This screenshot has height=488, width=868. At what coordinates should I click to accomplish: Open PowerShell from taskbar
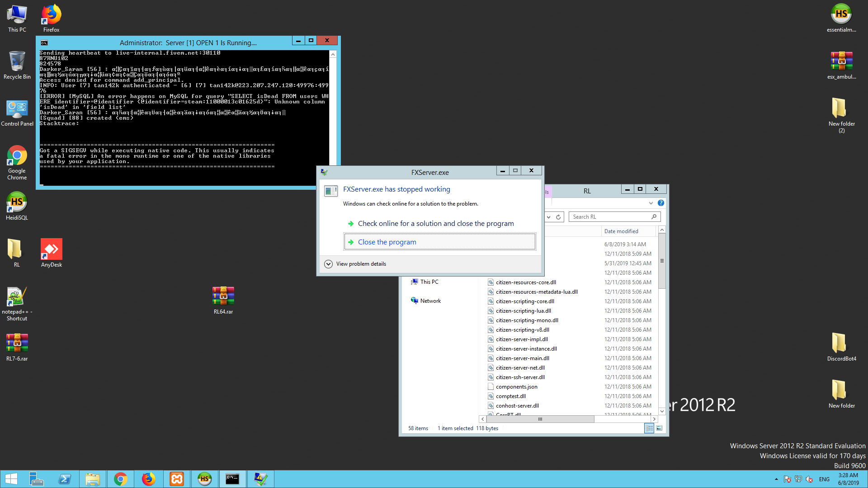[65, 479]
